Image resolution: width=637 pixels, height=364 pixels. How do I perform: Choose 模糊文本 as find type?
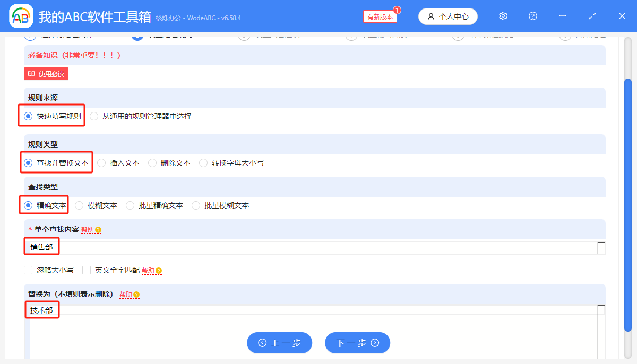(x=79, y=205)
